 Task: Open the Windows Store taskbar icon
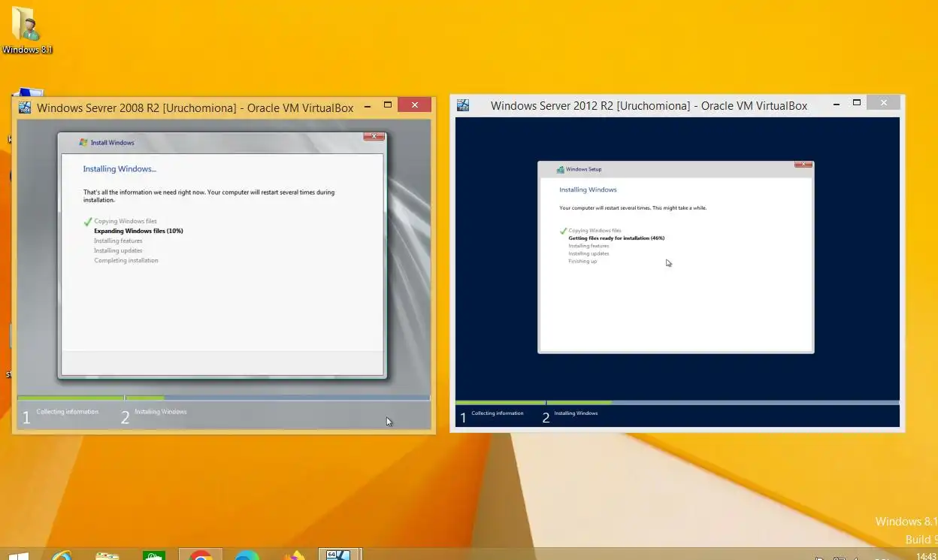pos(154,555)
